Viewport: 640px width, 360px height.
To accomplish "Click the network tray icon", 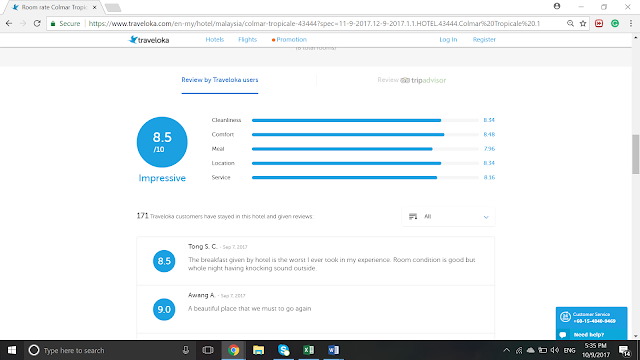I will point(519,350).
